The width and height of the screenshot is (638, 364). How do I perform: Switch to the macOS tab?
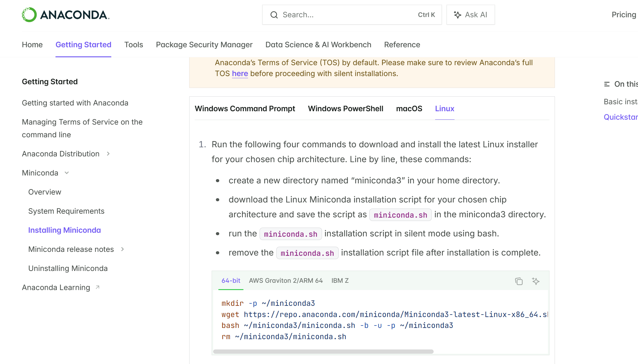pos(409,109)
